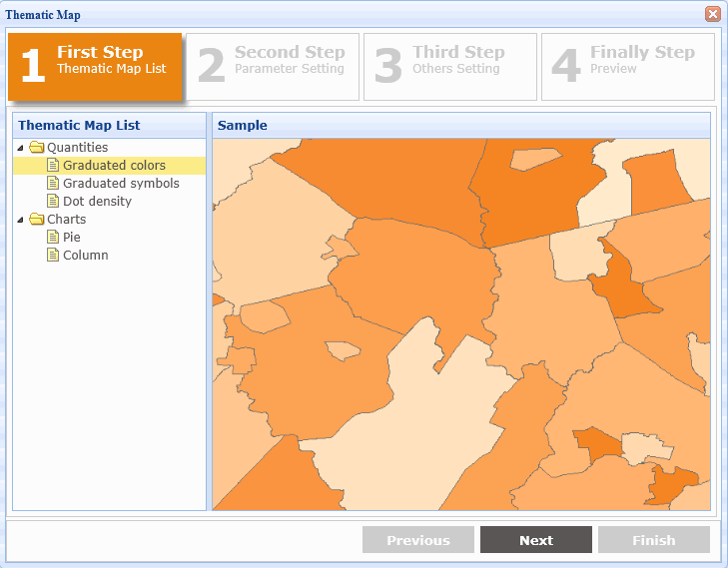Image resolution: width=728 pixels, height=568 pixels.
Task: Click the Graduated colors document icon
Action: coord(53,165)
